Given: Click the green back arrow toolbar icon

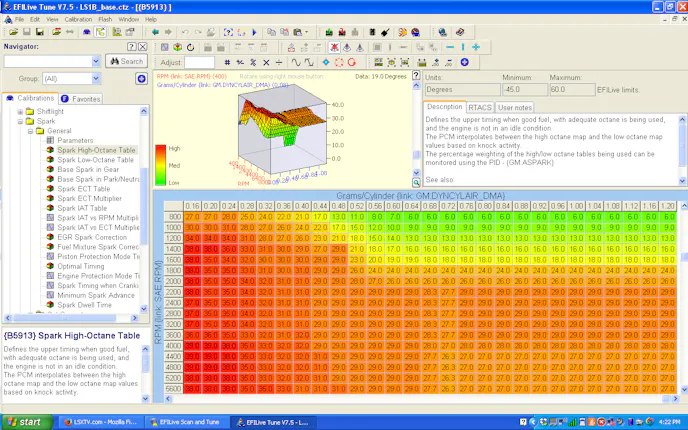Looking at the screenshot, I should 155,32.
